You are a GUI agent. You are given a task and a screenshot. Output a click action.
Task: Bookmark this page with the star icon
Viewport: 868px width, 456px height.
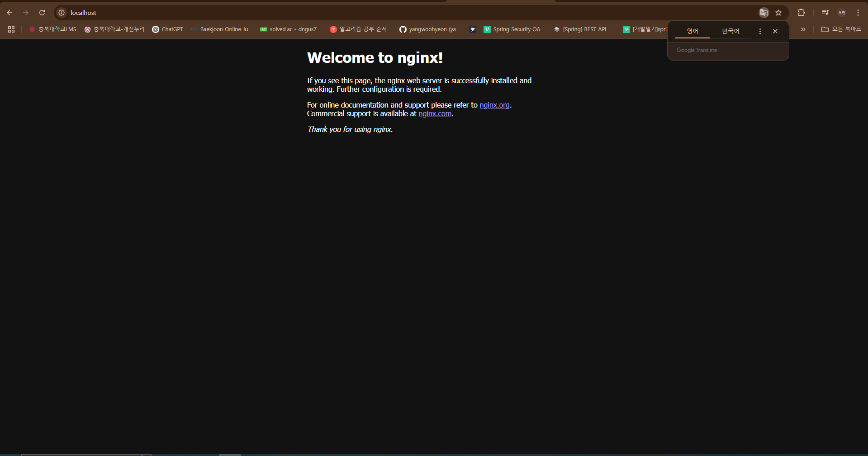778,13
